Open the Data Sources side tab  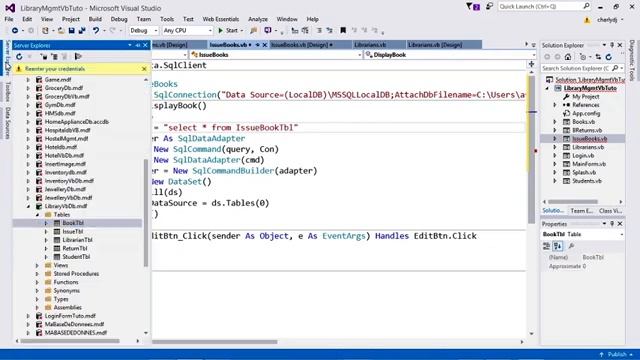(8, 123)
